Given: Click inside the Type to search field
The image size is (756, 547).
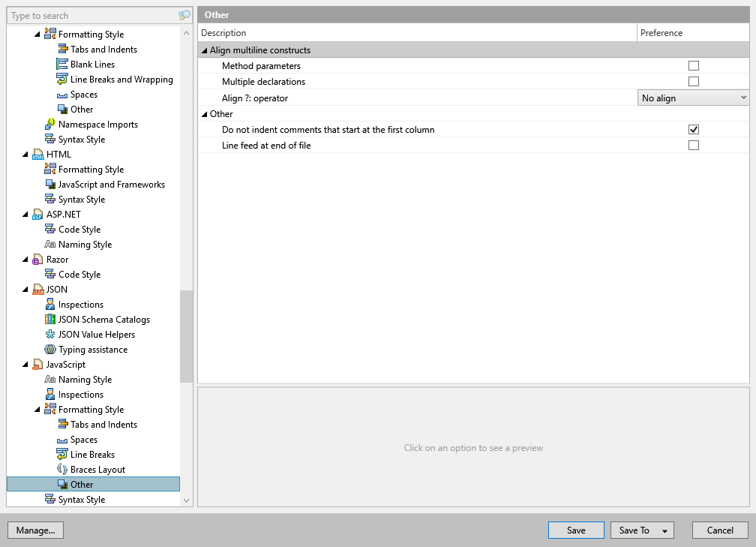Looking at the screenshot, I should (x=90, y=15).
